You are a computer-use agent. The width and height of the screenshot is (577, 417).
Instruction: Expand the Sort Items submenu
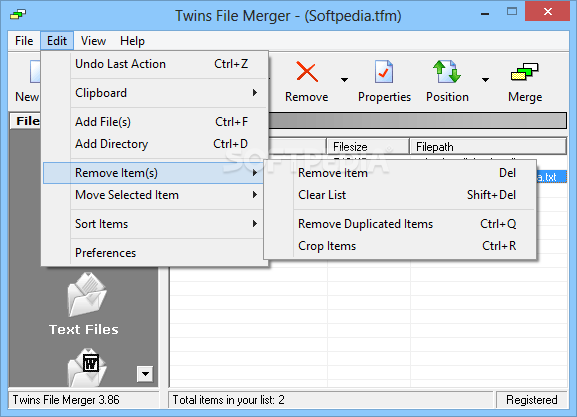(153, 224)
